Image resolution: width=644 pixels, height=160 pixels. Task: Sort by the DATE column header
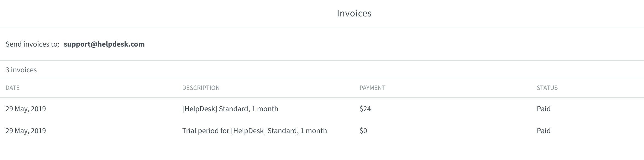(12, 88)
